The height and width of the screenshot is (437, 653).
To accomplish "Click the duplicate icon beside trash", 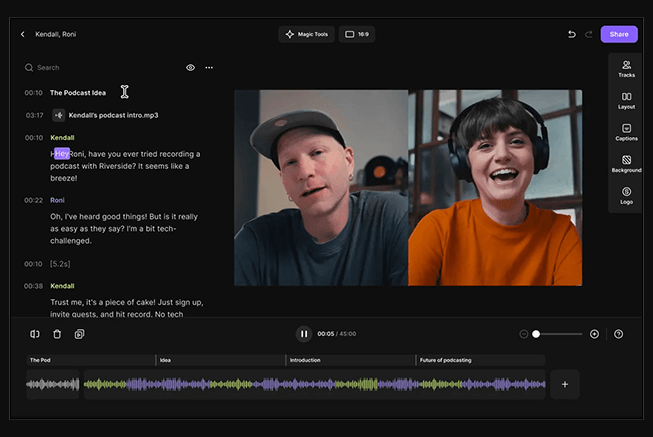I will (x=79, y=334).
